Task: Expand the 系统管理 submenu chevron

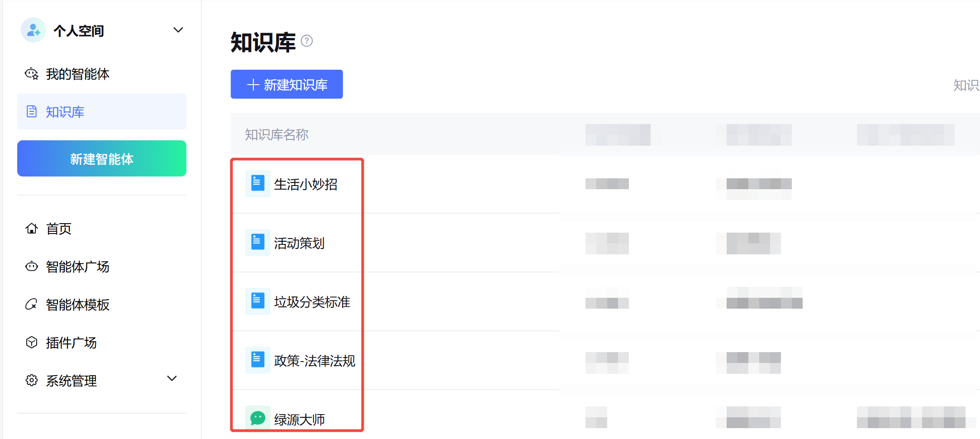Action: pyautogui.click(x=172, y=379)
